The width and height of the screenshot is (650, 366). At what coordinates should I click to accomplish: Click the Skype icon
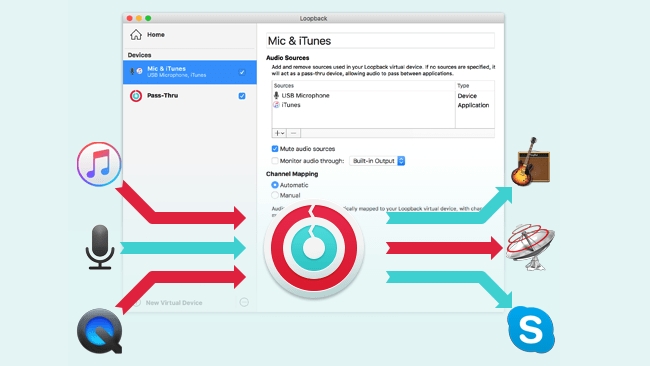(x=531, y=330)
